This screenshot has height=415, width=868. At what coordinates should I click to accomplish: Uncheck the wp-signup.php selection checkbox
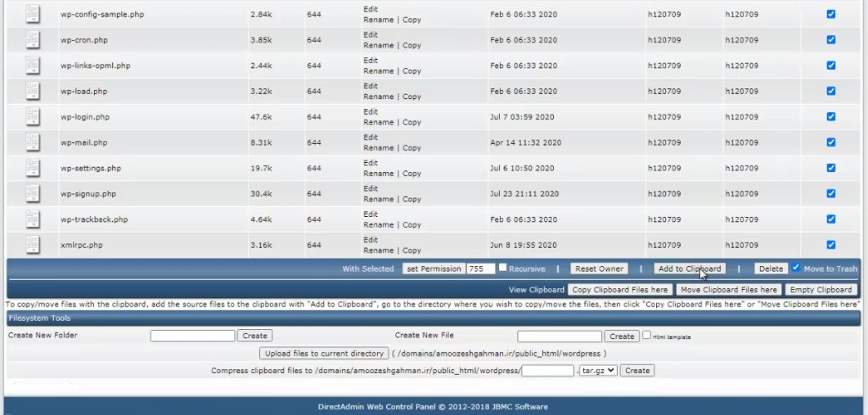pyautogui.click(x=831, y=193)
